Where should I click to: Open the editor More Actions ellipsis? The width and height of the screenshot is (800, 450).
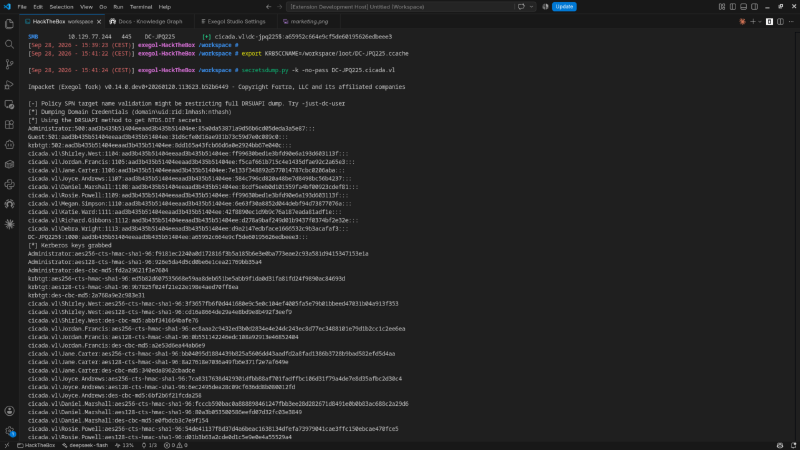pyautogui.click(x=791, y=21)
